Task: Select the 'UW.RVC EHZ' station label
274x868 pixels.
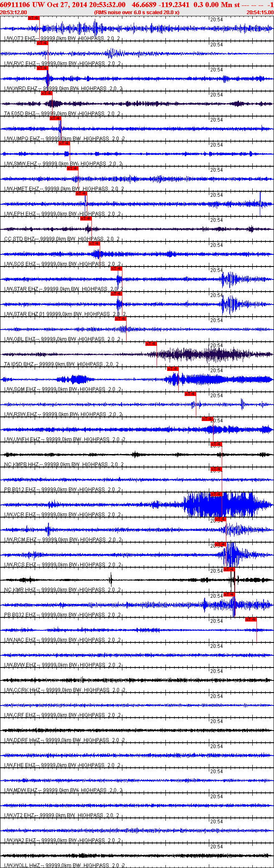Action: pyautogui.click(x=20, y=63)
